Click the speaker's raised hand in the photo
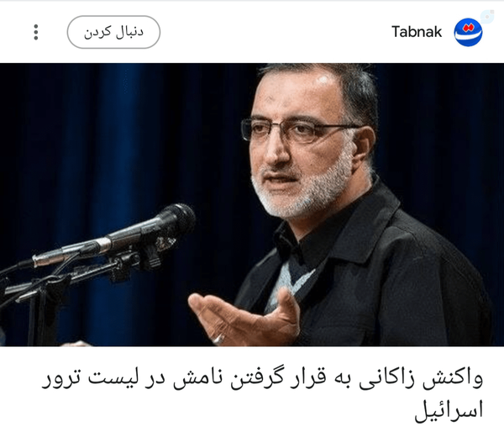Screen dimensions: 504x437 (244, 319)
